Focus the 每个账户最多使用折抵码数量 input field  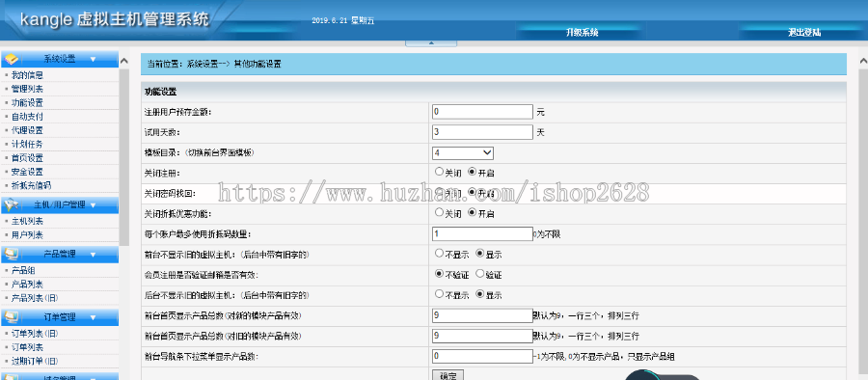point(482,234)
